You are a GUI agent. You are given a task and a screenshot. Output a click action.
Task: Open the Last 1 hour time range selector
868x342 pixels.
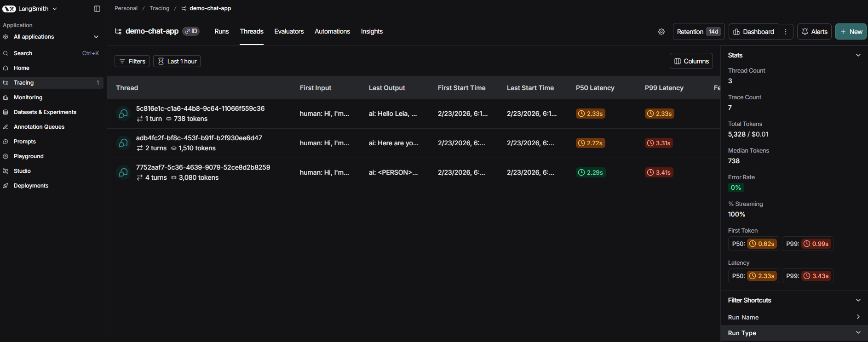coord(177,61)
